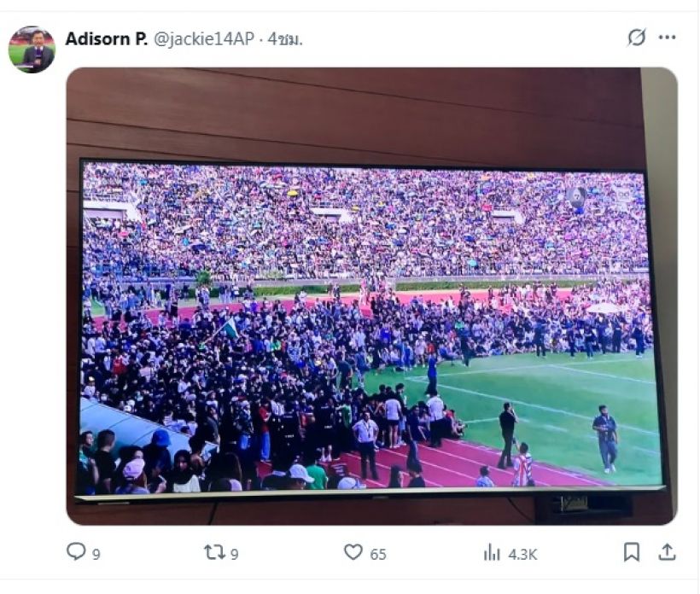This screenshot has height=594, width=700.
Task: Click the @jackie14AP handle
Action: pyautogui.click(x=204, y=38)
